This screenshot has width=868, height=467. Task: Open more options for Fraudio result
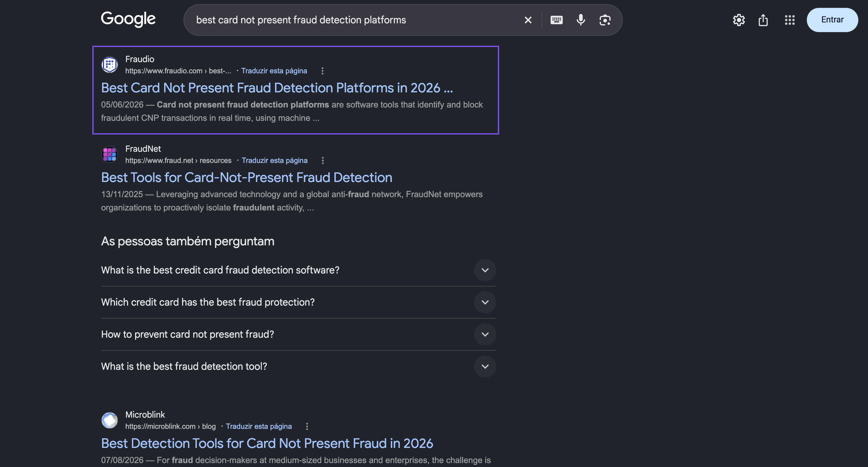tap(323, 71)
